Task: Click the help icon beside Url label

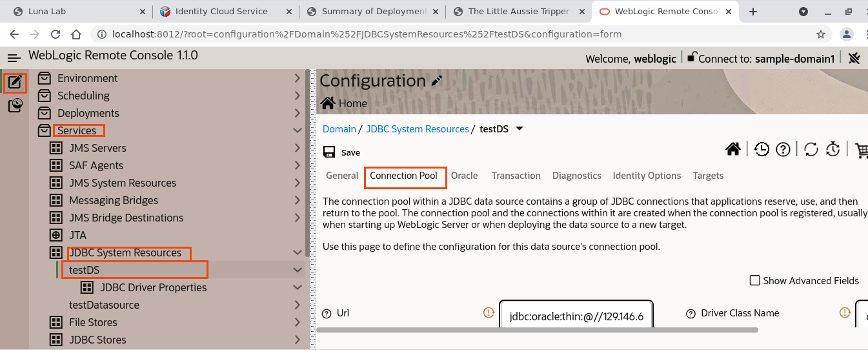Action: point(327,313)
